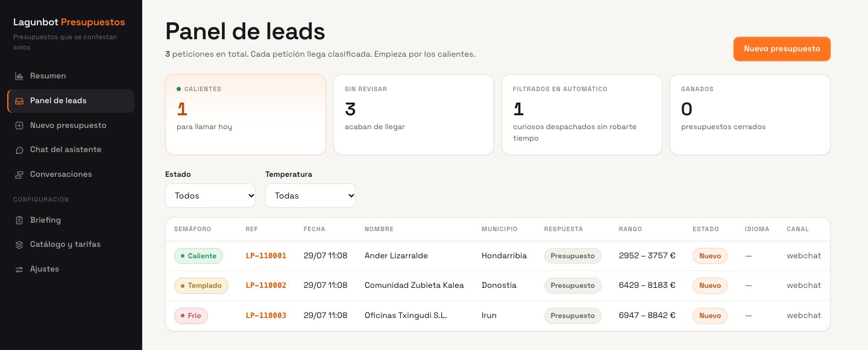
Task: Click the range 6429 – 8183 €
Action: pos(647,285)
